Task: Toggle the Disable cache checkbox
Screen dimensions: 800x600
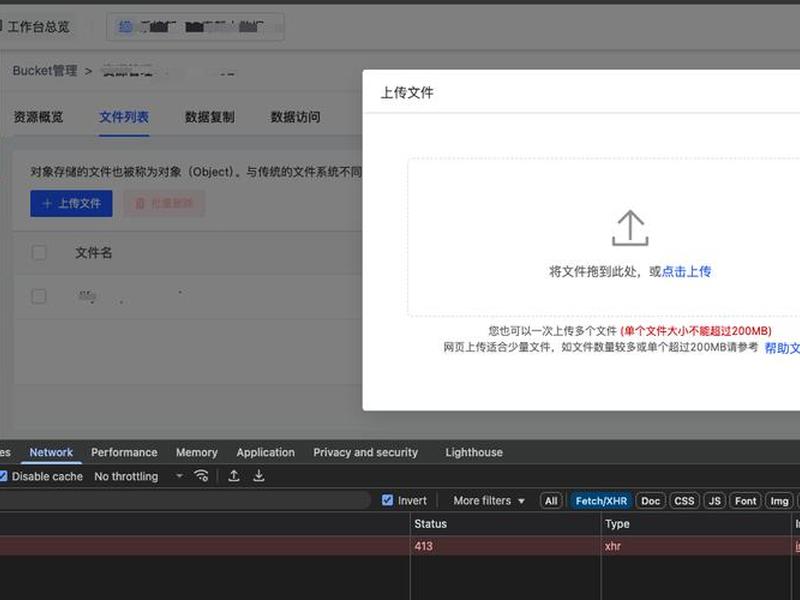Action: (x=3, y=477)
